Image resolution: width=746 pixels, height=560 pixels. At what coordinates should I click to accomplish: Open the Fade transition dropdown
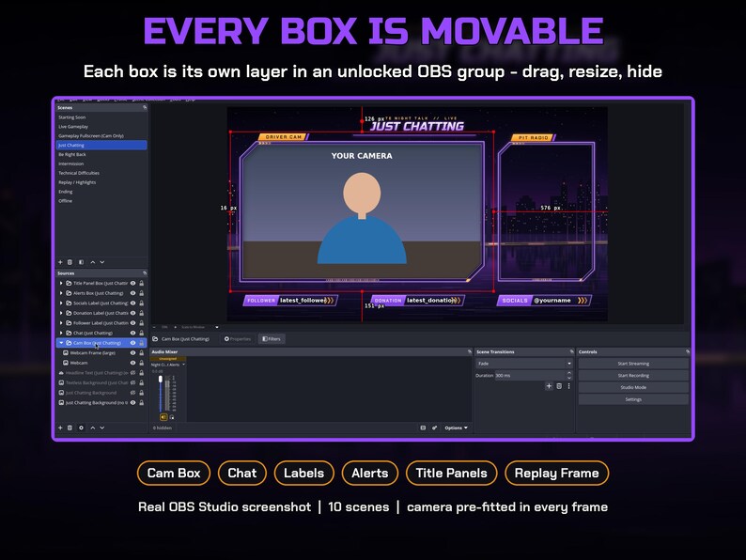[524, 364]
